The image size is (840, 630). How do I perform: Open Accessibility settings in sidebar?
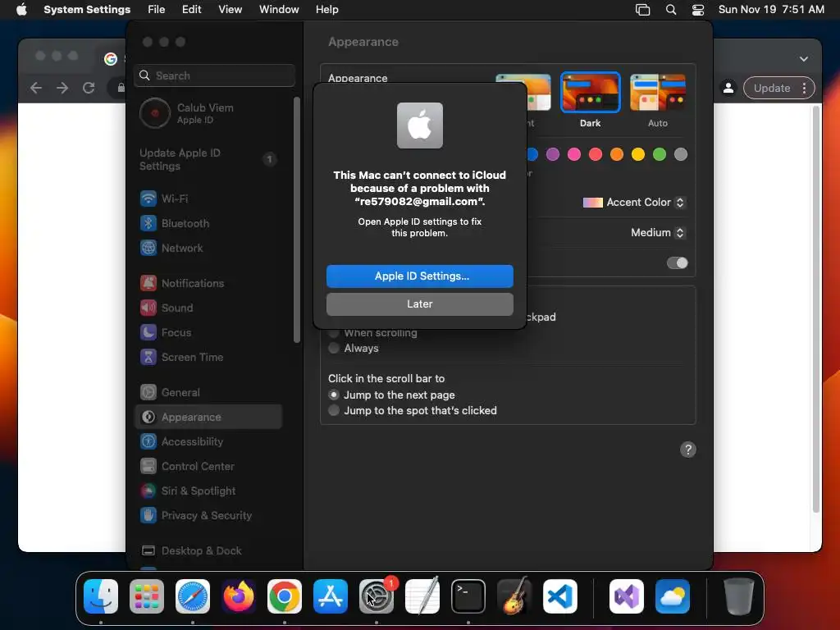209,442
